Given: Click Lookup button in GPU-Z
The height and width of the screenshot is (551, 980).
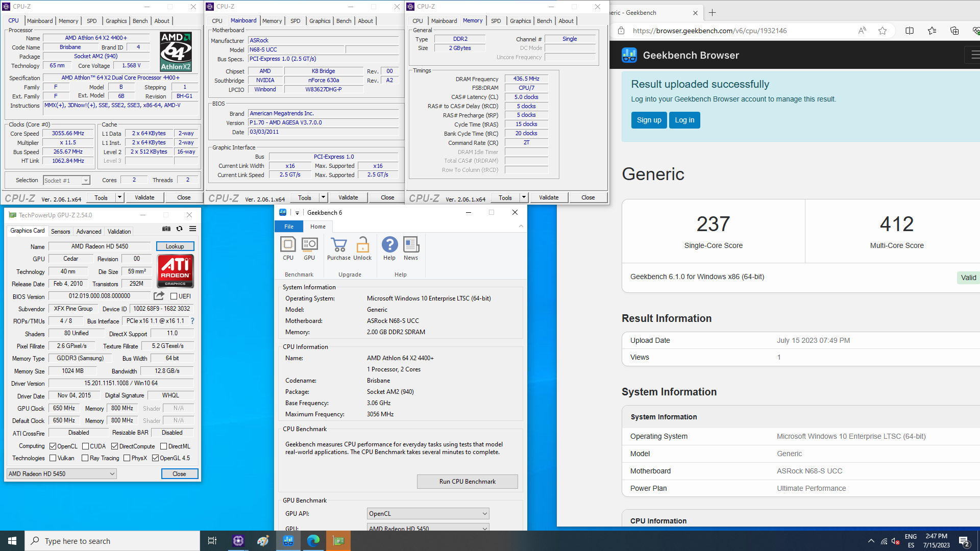Looking at the screenshot, I should click(x=175, y=246).
